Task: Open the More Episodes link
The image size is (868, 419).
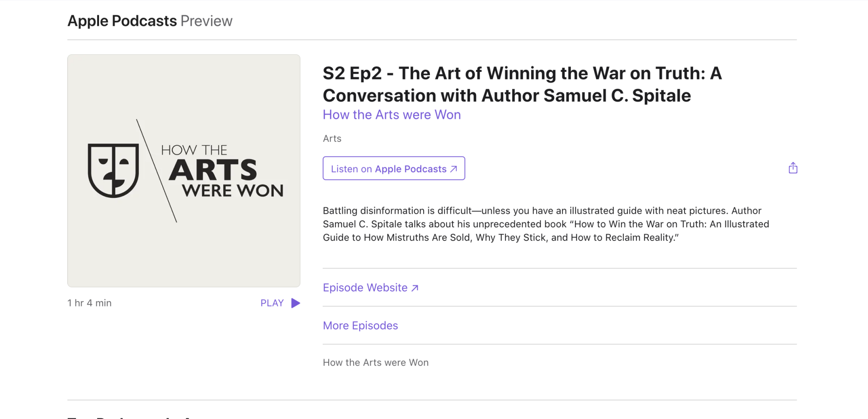Action: 360,325
